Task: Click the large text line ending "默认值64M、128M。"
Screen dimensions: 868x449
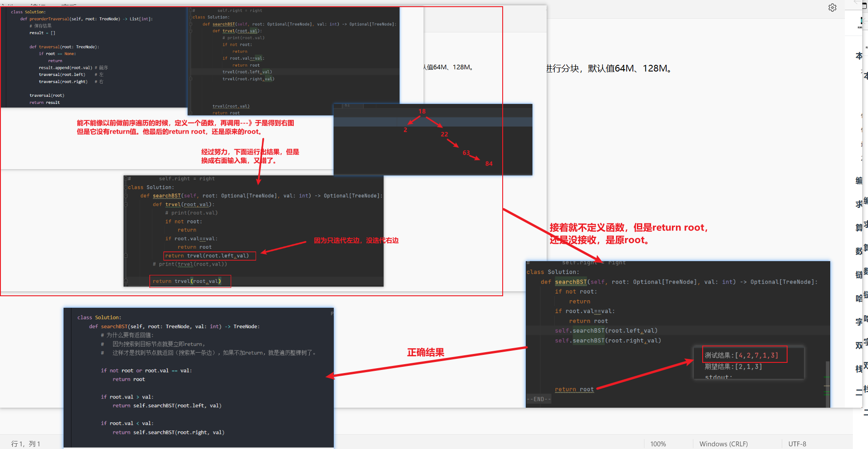Action: pos(609,68)
